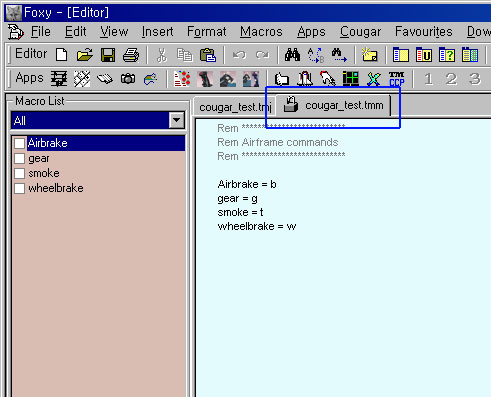Click the striped table icon after Apps label
Screen dimensions: 491x397
59,79
